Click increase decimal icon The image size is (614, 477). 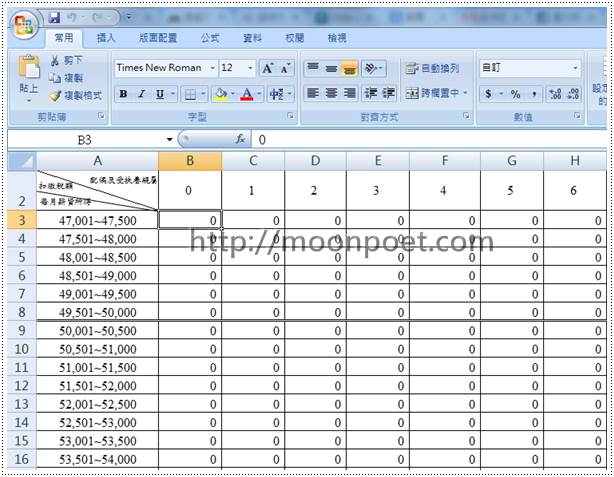(555, 94)
